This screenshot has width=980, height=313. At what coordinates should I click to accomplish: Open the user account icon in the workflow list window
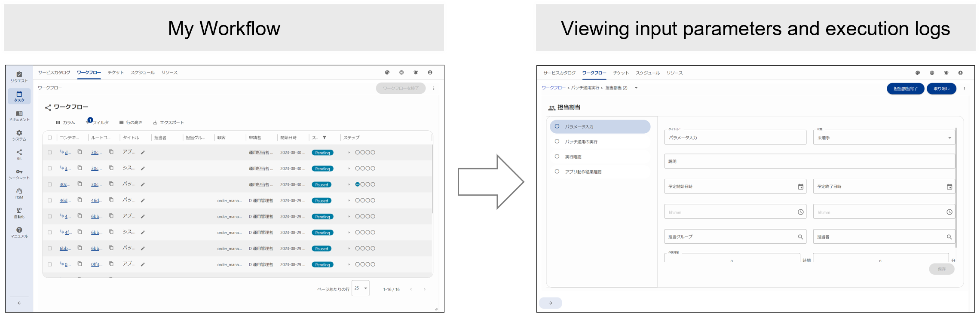pos(430,73)
